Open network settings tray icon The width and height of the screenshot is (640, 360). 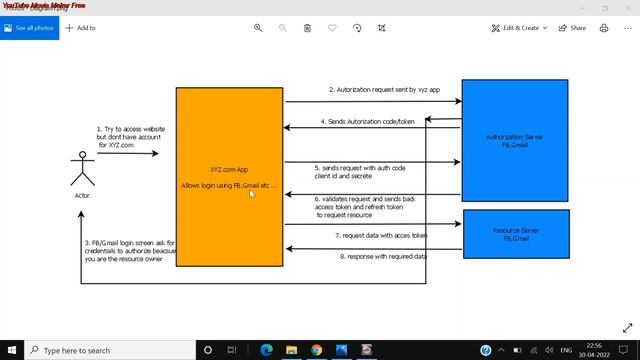(x=533, y=350)
